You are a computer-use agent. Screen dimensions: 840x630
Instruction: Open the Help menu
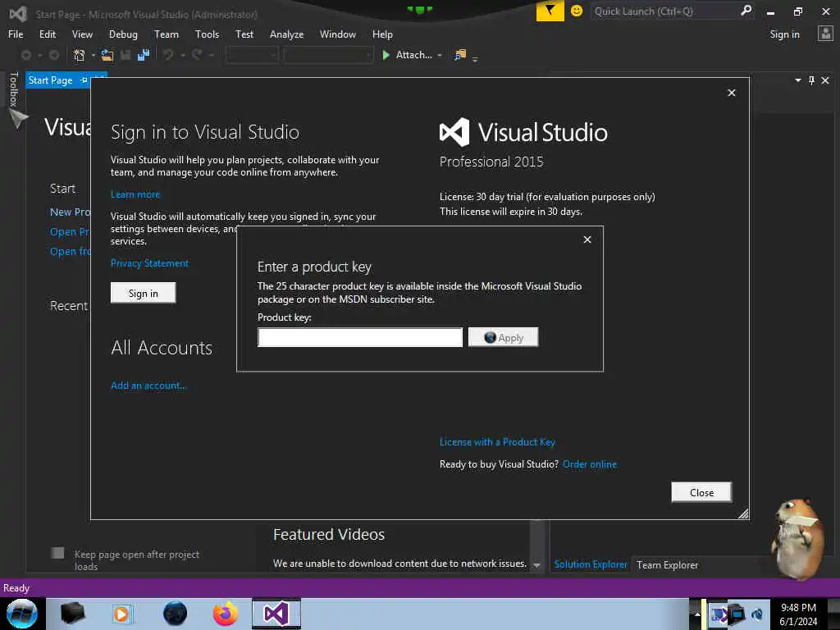pos(382,34)
